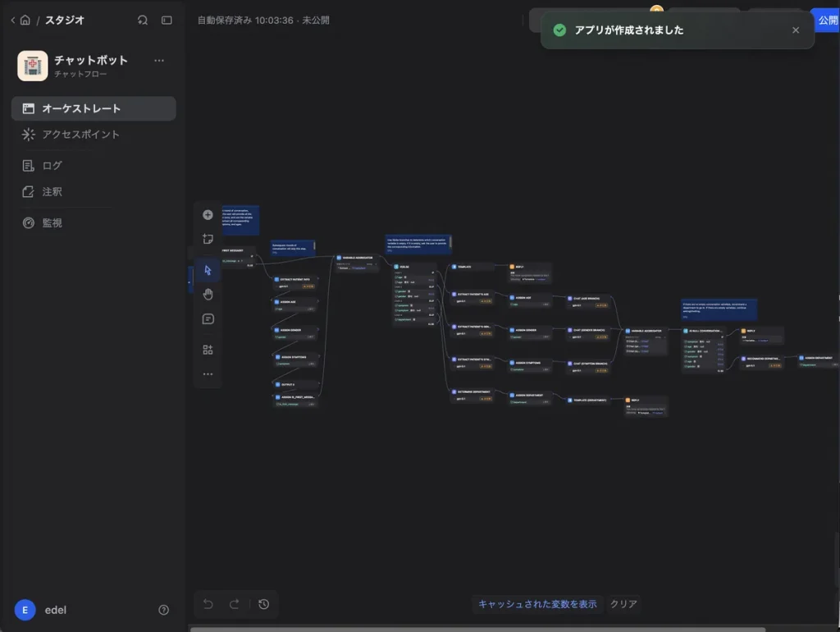Click the circular arrow icon beside スタジオ
The width and height of the screenshot is (840, 632).
[143, 20]
